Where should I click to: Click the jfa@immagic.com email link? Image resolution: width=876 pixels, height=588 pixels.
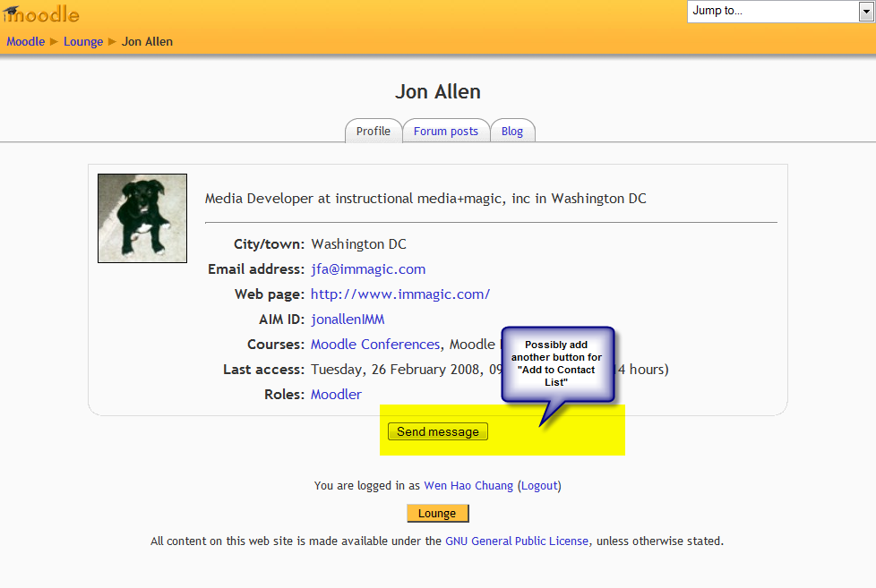coord(368,269)
